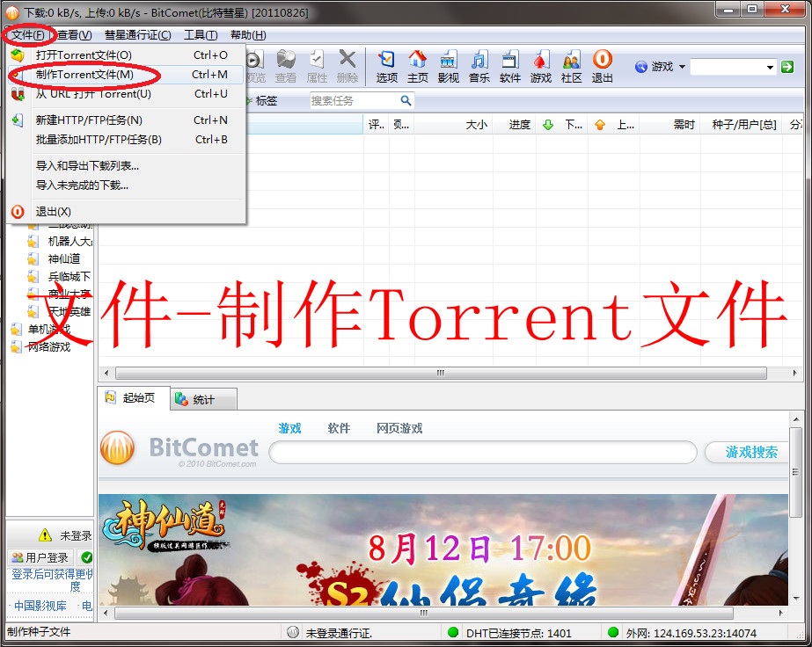Click the 退出 exit toolbar icon

603,66
